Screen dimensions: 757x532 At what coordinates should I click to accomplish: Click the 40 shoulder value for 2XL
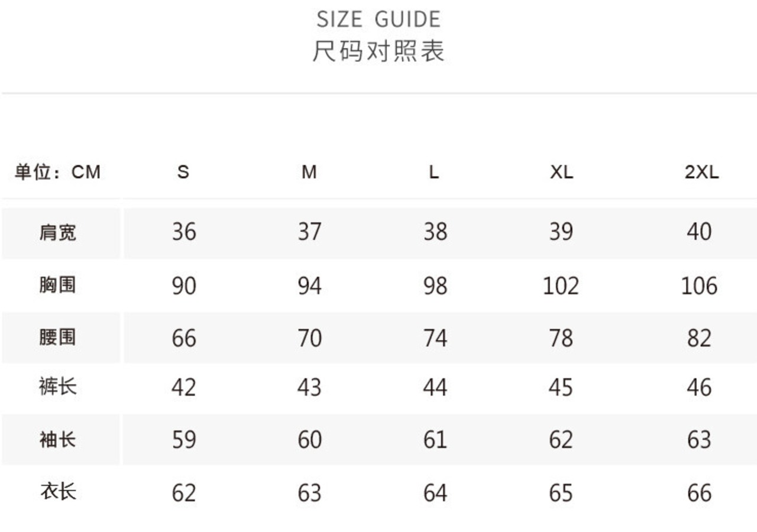click(699, 232)
